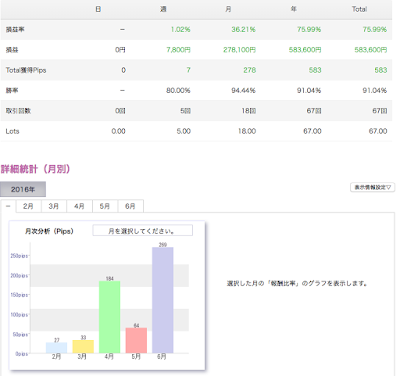Screen dimensions: 400x376
Task: Click the Total獲得Pips row label
Action: coord(26,70)
